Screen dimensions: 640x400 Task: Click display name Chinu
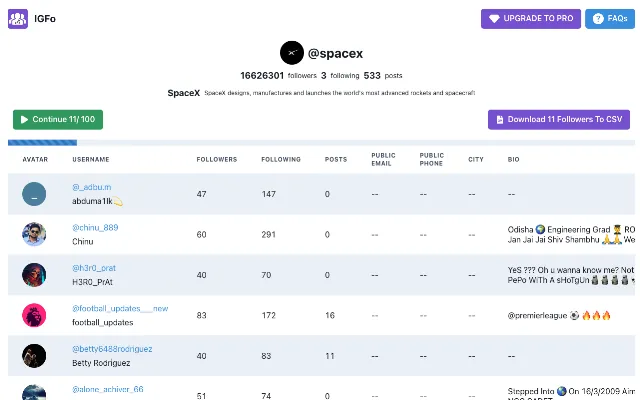pos(82,242)
